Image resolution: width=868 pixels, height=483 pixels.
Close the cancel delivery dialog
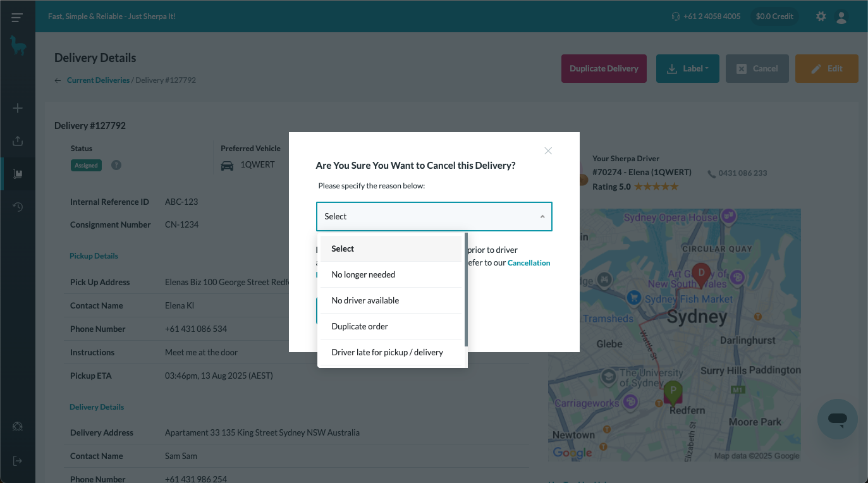[548, 150]
